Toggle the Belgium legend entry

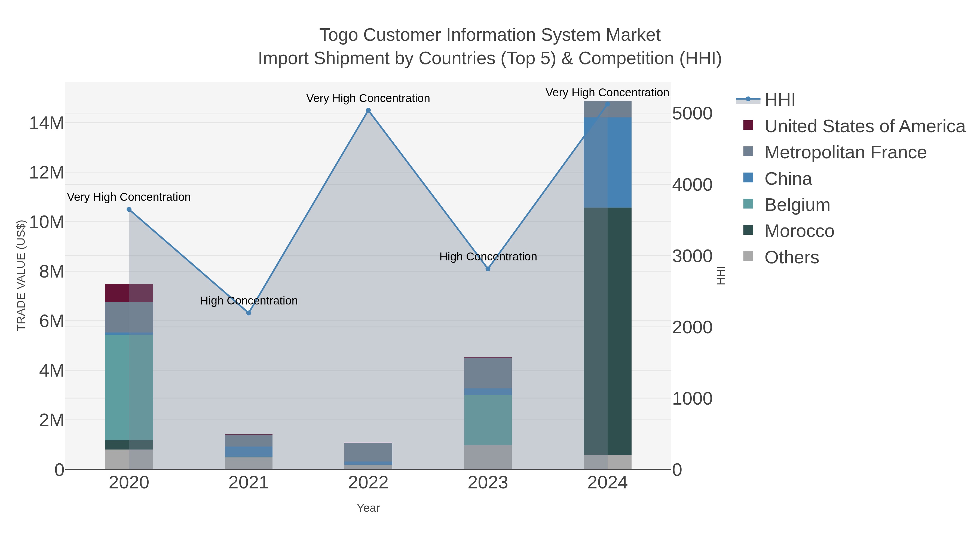786,205
